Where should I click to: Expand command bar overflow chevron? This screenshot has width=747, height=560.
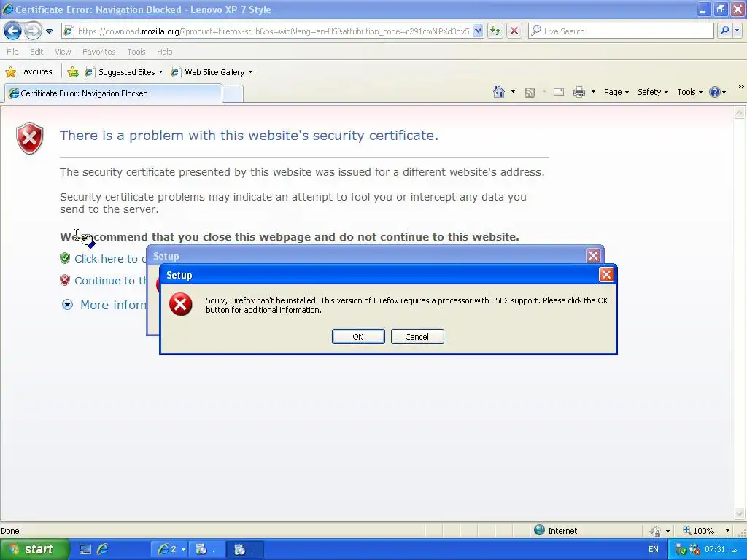[x=741, y=87]
